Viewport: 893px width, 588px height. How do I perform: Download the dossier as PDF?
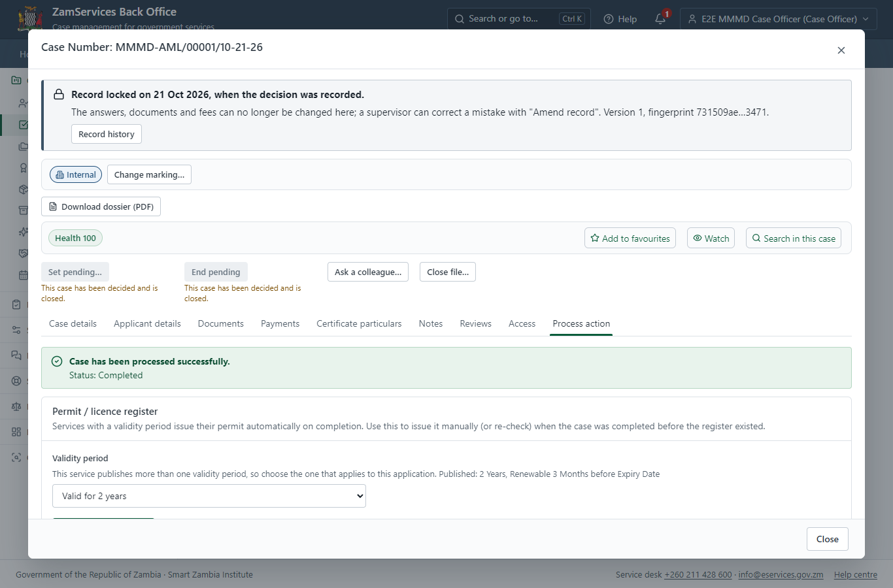[x=101, y=206]
